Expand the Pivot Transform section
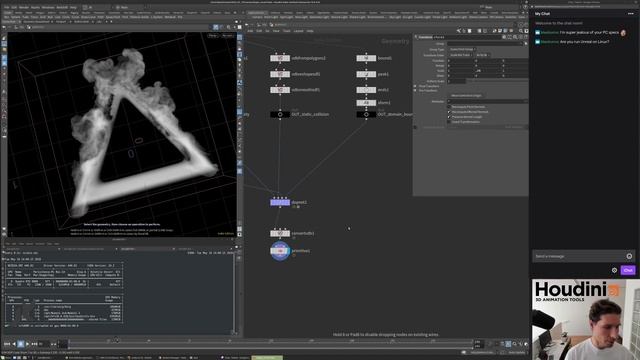The height and width of the screenshot is (360, 640). [416, 86]
